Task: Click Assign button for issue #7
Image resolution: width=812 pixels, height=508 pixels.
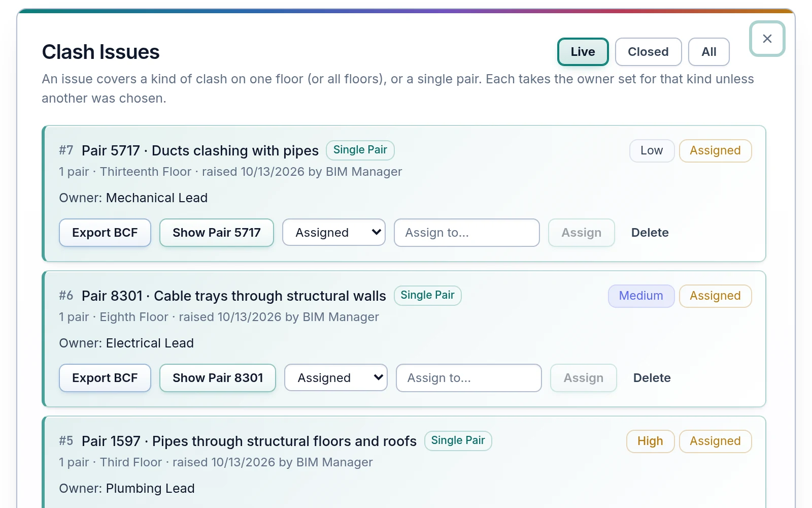Action: (582, 233)
